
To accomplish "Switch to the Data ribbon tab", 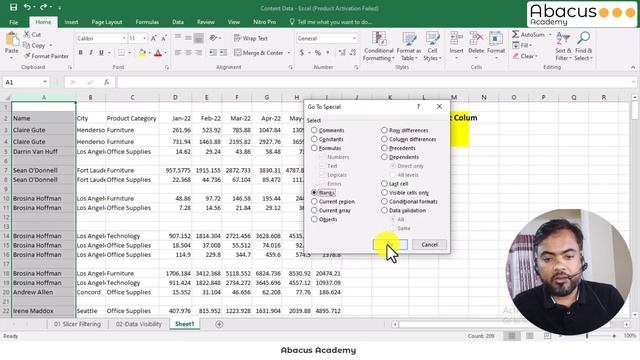I will coord(178,22).
